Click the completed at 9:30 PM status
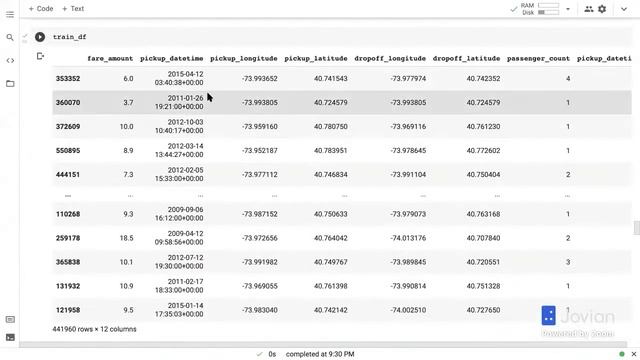The width and height of the screenshot is (640, 360). point(320,354)
